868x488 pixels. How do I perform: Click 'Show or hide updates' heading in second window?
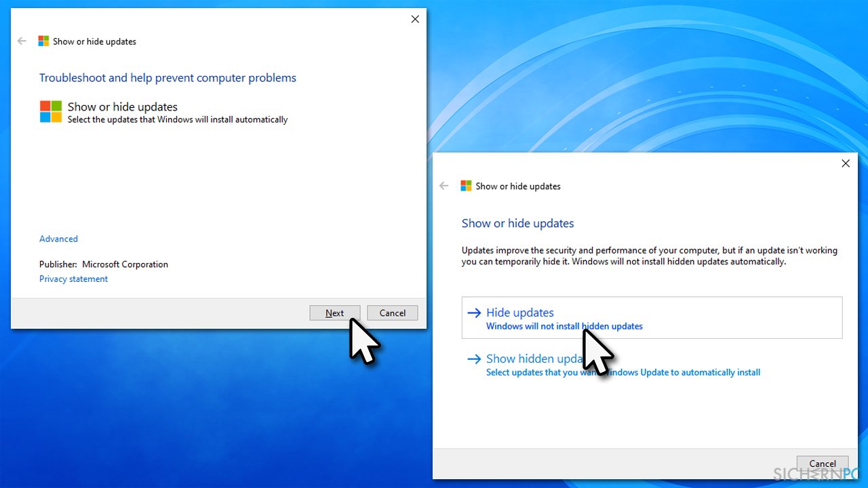[517, 224]
